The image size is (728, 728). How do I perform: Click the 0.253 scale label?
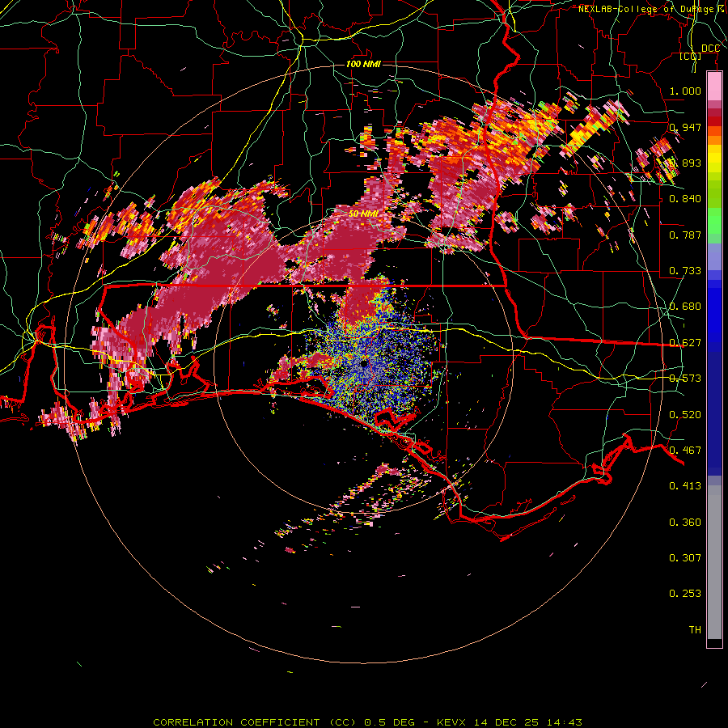685,594
